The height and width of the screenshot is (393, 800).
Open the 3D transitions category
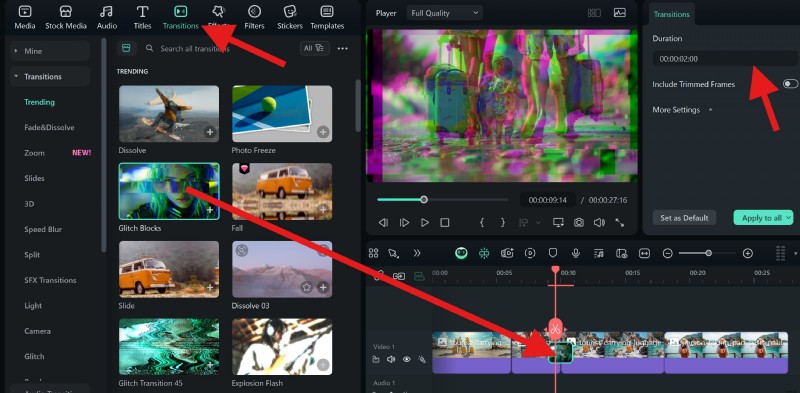(x=29, y=204)
